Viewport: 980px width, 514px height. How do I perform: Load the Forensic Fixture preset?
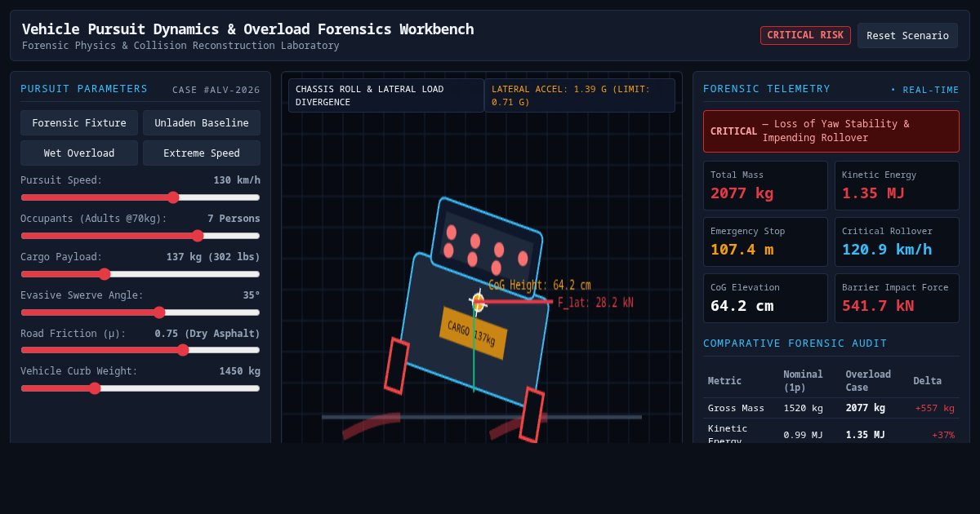pos(79,122)
